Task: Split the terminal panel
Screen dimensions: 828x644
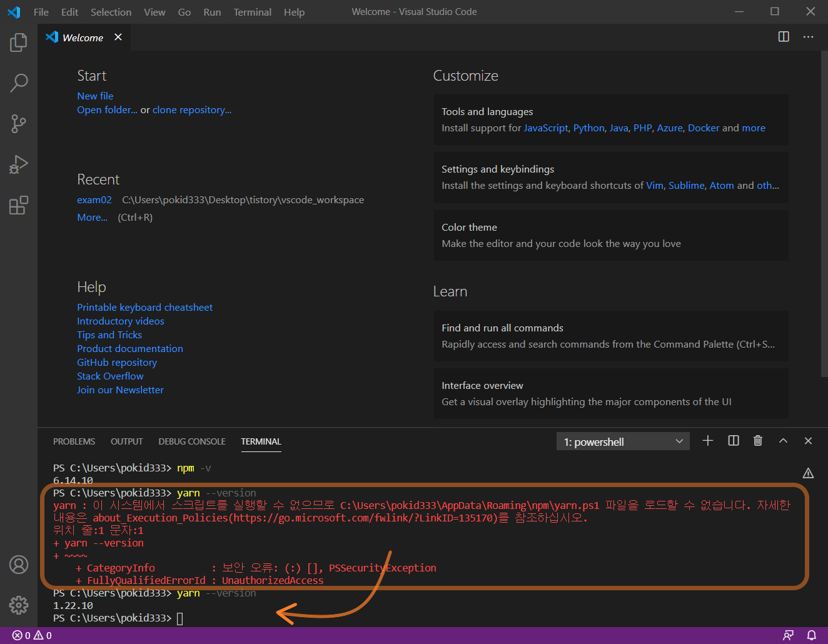Action: (x=734, y=441)
